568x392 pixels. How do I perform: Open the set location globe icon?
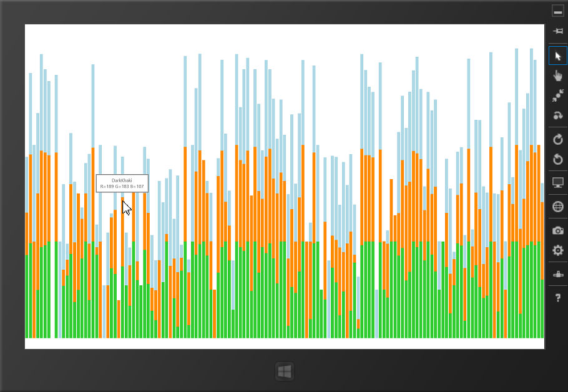558,207
